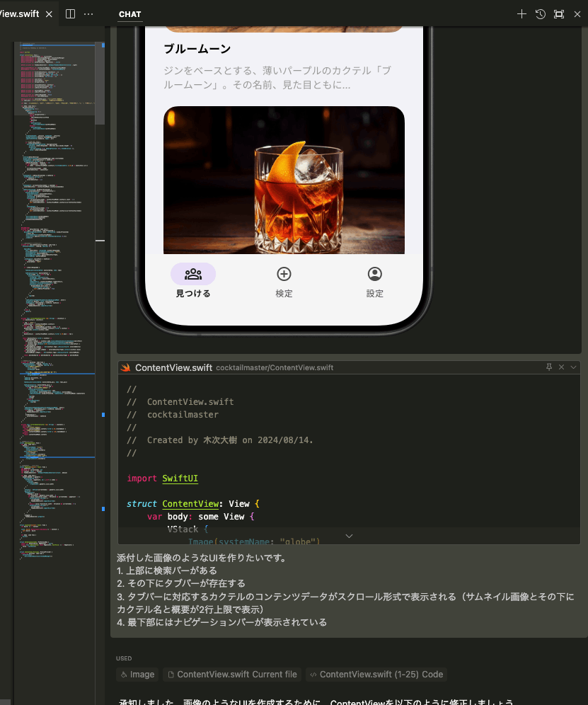
Task: Maximize the chat panel size
Action: click(x=559, y=14)
